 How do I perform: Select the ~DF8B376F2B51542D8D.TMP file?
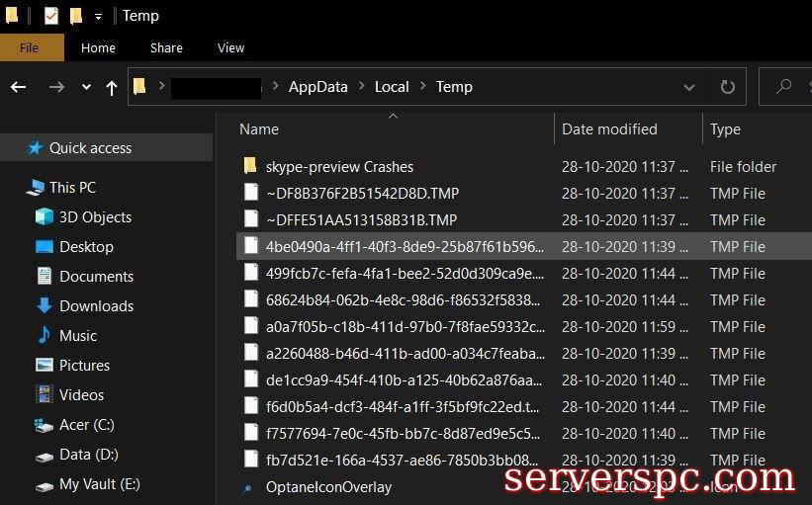click(362, 194)
